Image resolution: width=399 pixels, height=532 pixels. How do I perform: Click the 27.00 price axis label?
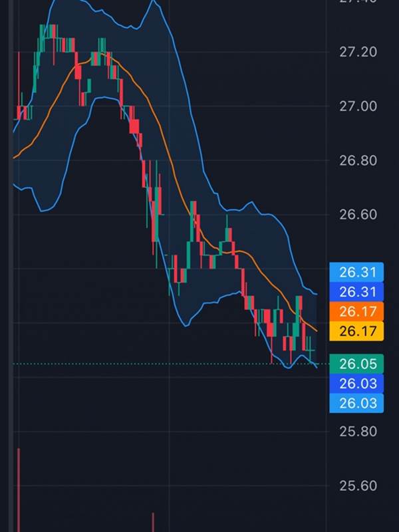[x=358, y=106]
